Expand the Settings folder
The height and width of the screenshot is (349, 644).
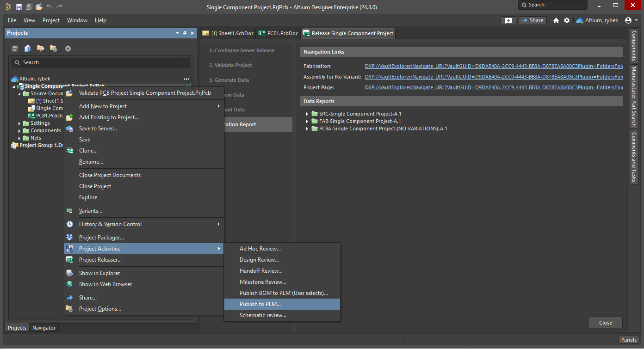[x=20, y=123]
